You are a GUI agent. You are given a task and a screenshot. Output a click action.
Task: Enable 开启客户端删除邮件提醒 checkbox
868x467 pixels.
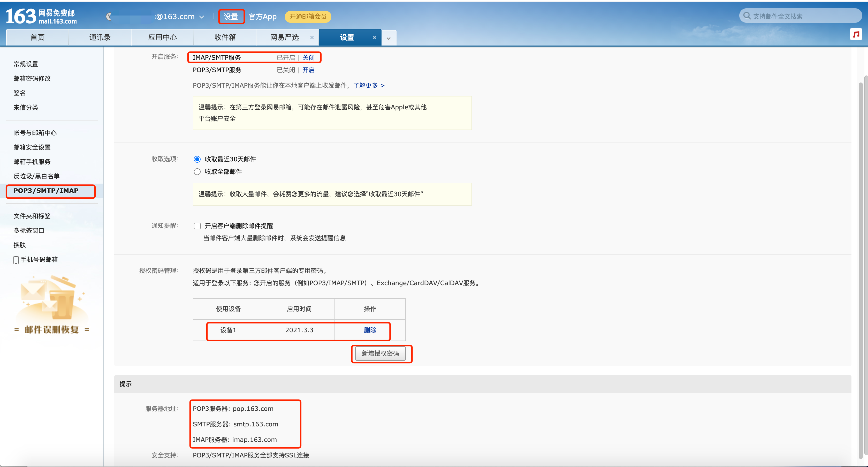[197, 225]
